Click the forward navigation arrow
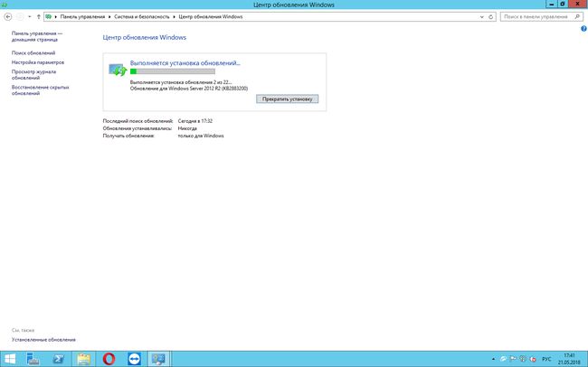Image resolution: width=588 pixels, height=367 pixels. (20, 17)
